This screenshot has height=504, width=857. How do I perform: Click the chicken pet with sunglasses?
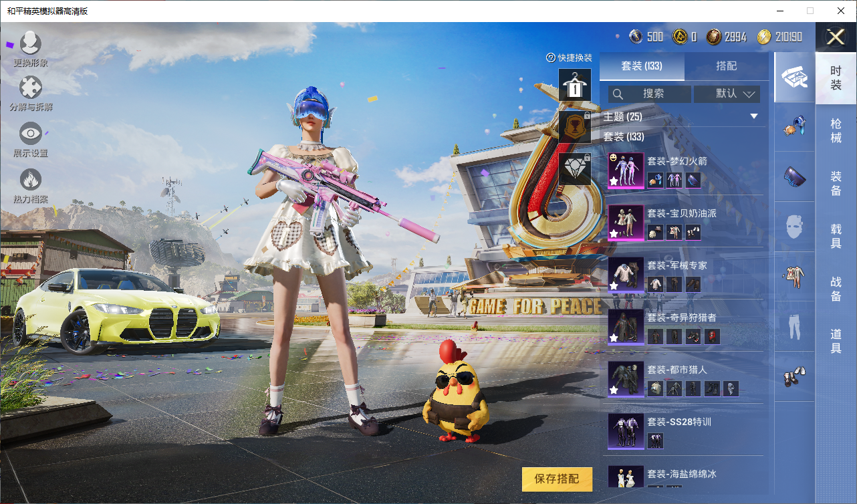coord(456,391)
